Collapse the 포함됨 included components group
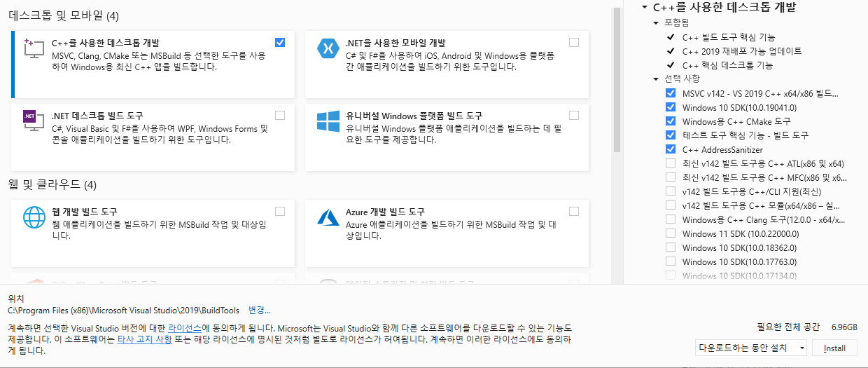The width and height of the screenshot is (868, 368). point(656,22)
